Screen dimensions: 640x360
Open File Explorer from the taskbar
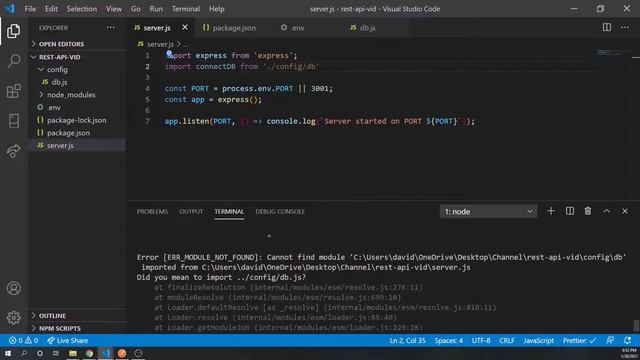coord(73,353)
